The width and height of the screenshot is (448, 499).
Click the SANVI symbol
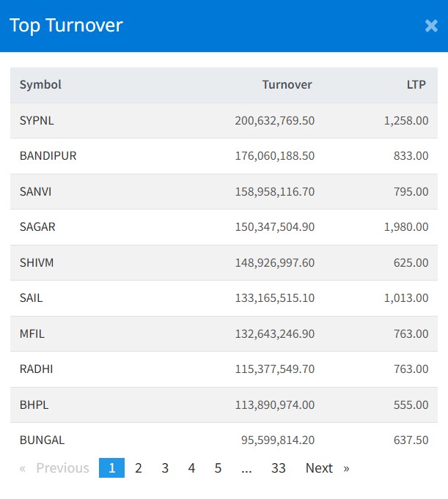tap(35, 192)
